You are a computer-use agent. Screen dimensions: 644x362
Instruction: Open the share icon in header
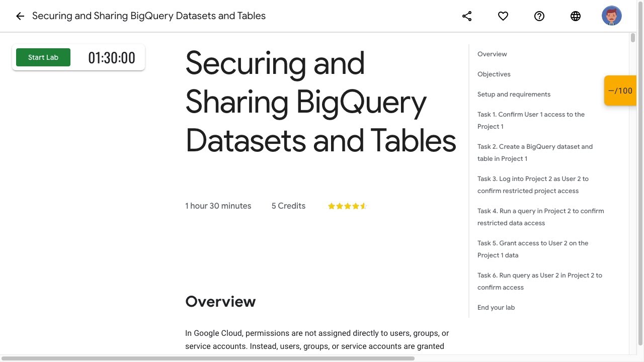tap(467, 16)
